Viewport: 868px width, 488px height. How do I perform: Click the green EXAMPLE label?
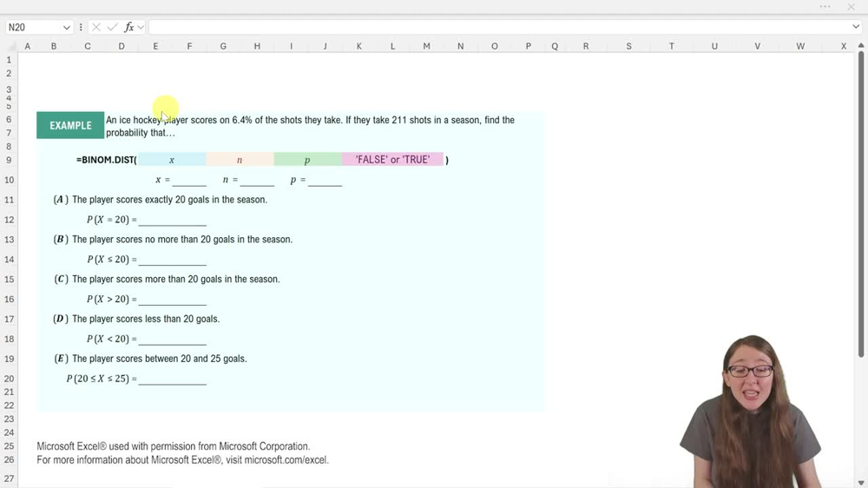point(70,125)
